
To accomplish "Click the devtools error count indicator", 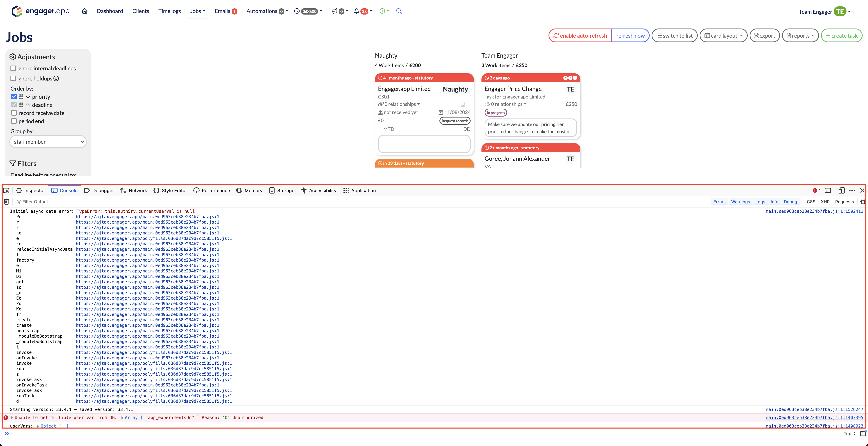I will (x=816, y=191).
